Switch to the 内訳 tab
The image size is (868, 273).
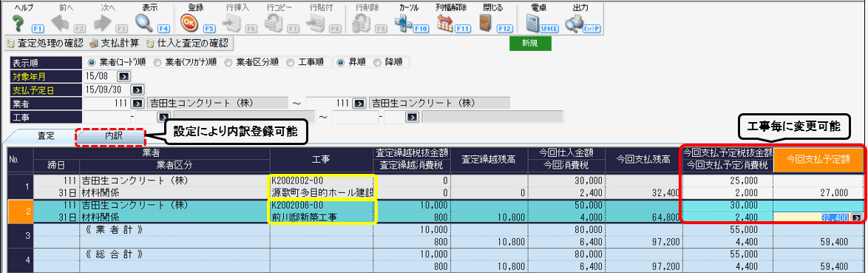(110, 136)
